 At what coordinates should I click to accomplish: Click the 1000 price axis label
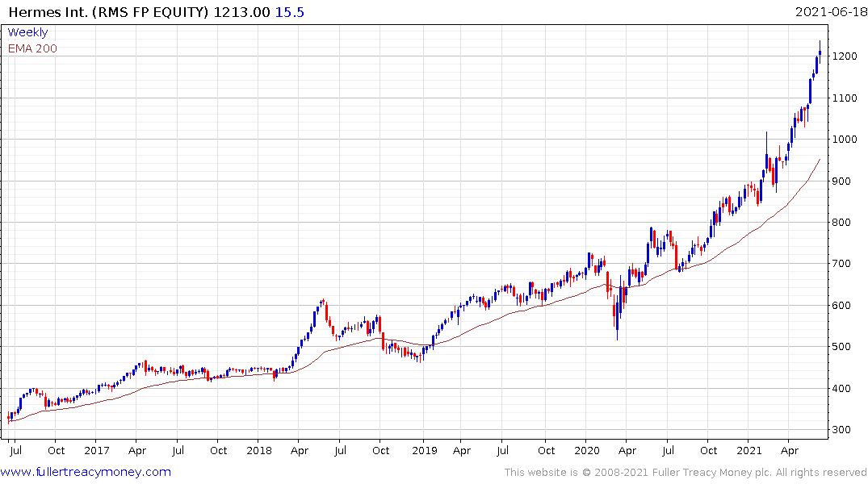[845, 140]
